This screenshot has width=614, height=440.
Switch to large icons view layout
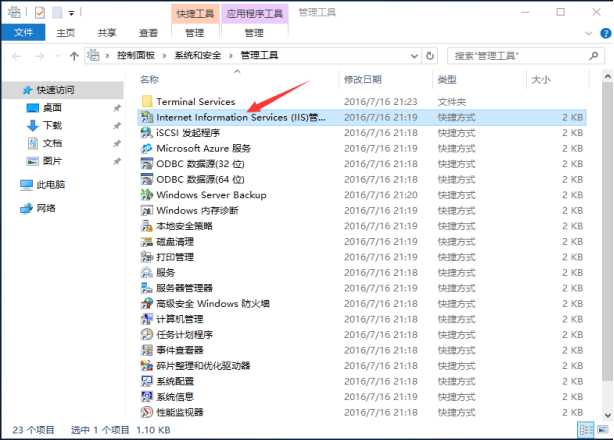(603, 430)
